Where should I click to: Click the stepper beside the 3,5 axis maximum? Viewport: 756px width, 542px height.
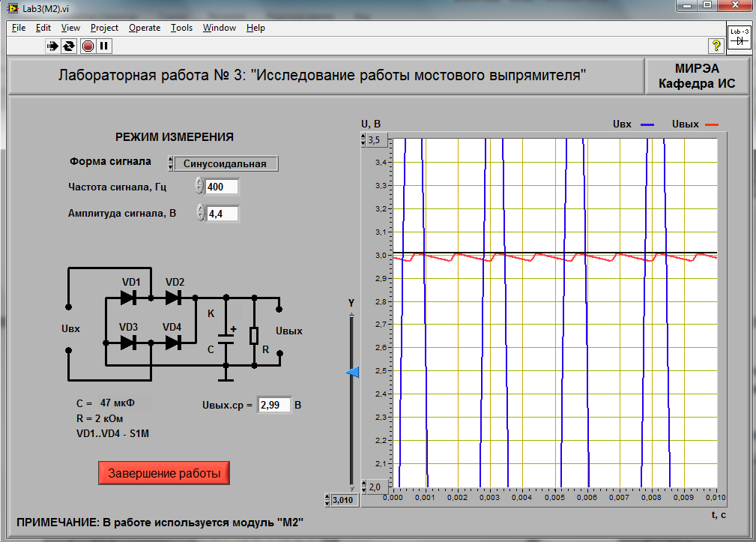[363, 140]
